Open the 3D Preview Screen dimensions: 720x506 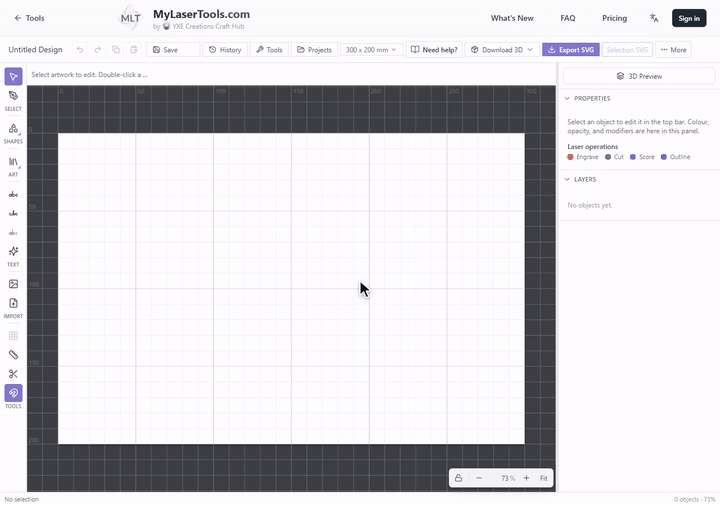click(639, 76)
